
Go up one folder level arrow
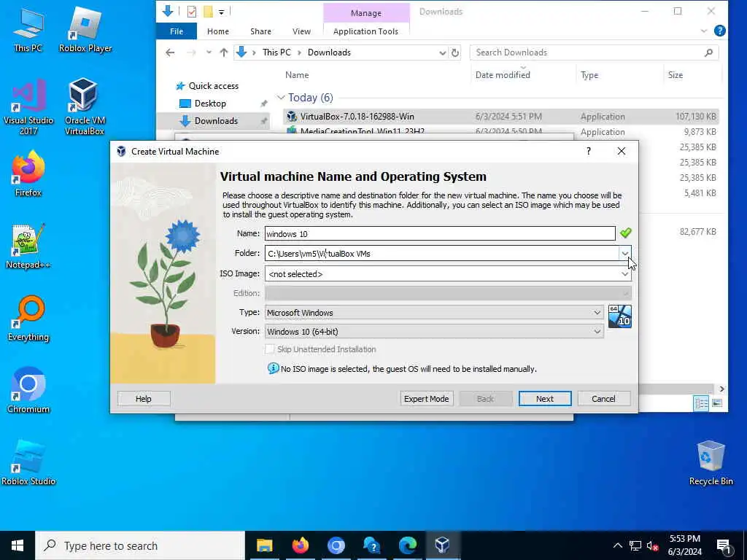point(223,52)
